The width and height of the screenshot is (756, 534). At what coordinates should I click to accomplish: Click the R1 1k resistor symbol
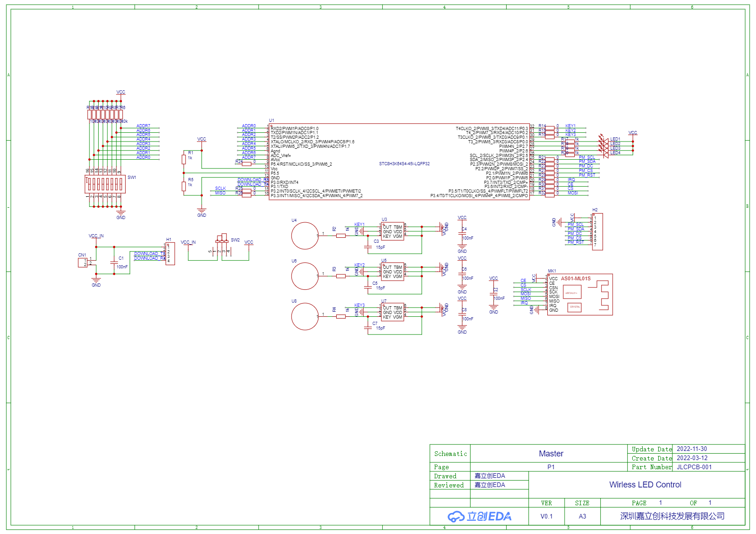(184, 159)
